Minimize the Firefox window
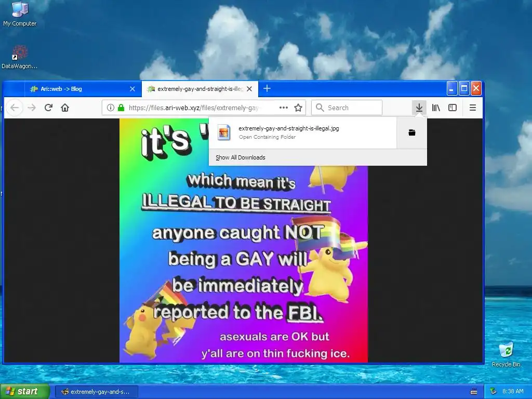 click(451, 89)
